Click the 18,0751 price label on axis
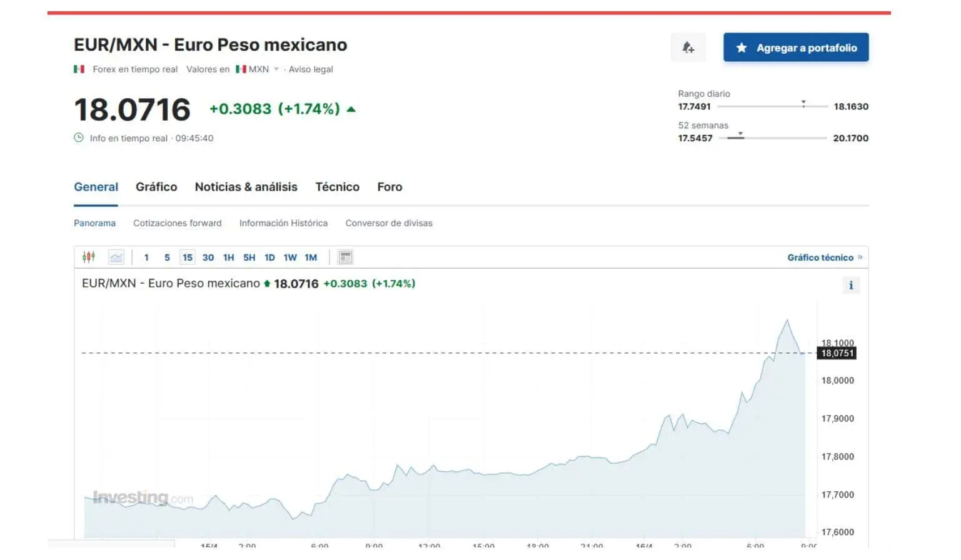This screenshot has height=560, width=961. [x=837, y=353]
